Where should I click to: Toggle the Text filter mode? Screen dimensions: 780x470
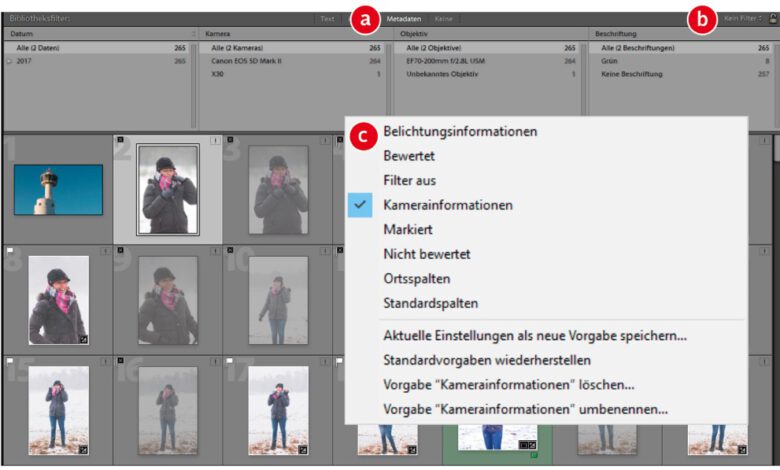click(327, 18)
